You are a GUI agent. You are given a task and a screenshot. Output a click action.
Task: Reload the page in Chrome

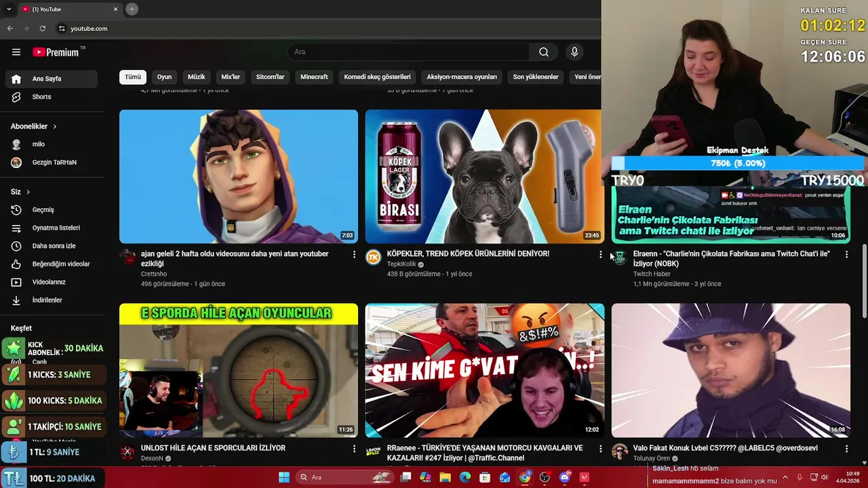click(42, 28)
